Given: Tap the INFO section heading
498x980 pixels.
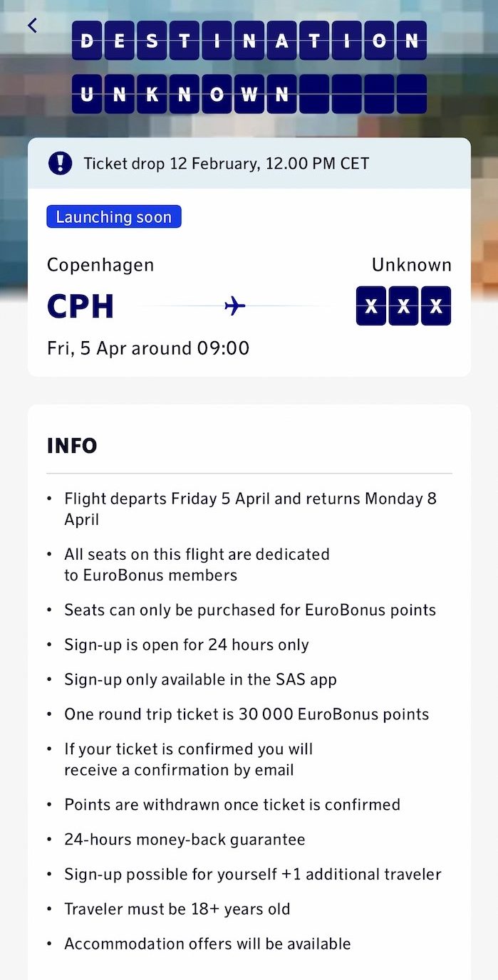Looking at the screenshot, I should pos(72,446).
